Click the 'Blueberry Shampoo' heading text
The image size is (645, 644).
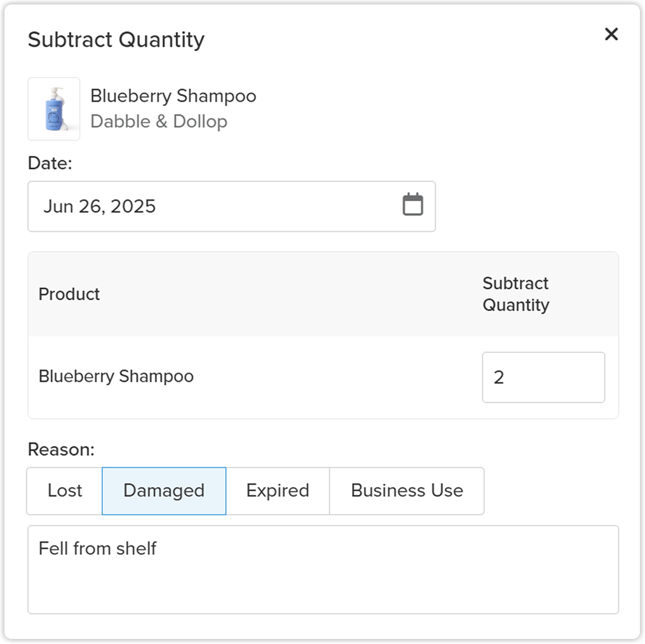pyautogui.click(x=173, y=96)
